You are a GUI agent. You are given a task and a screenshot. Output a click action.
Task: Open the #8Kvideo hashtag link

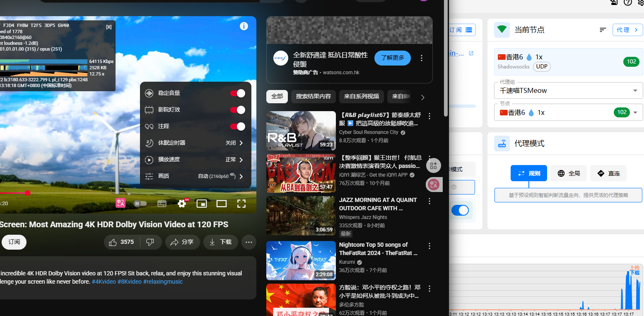[130, 282]
